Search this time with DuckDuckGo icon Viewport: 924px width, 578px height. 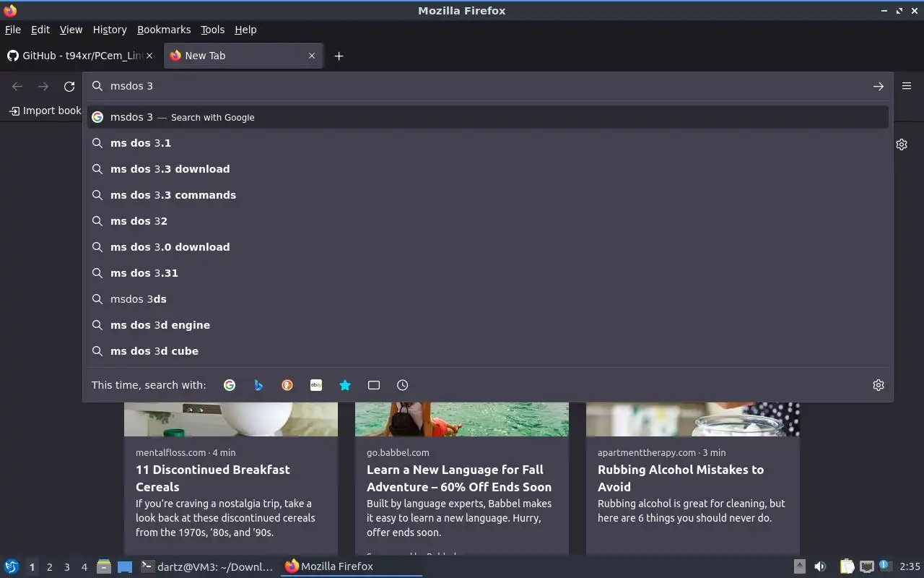pos(287,385)
